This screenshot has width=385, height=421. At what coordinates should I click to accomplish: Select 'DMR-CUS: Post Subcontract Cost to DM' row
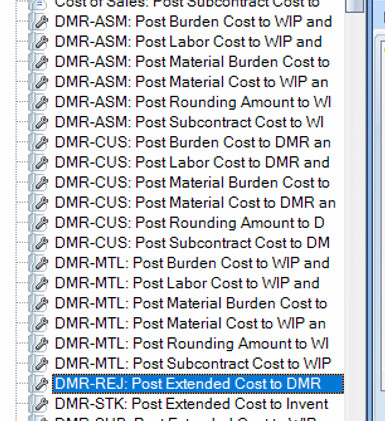point(192,243)
